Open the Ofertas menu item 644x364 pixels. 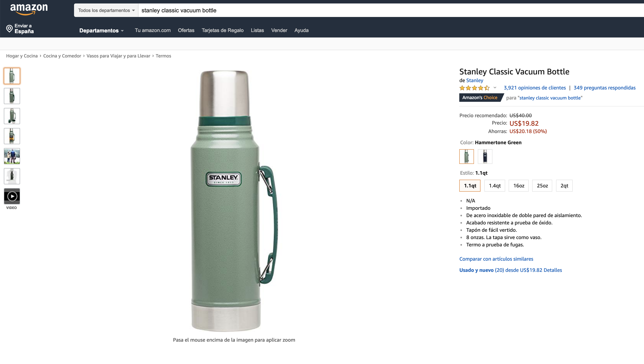tap(186, 30)
